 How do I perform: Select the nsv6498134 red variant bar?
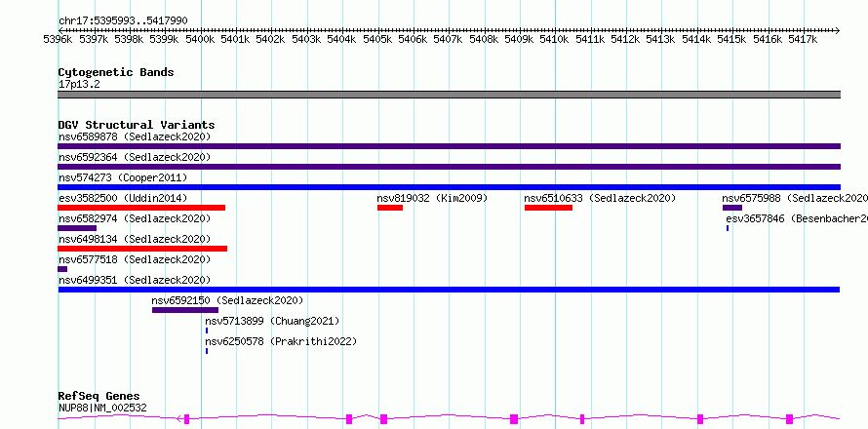[x=142, y=249]
